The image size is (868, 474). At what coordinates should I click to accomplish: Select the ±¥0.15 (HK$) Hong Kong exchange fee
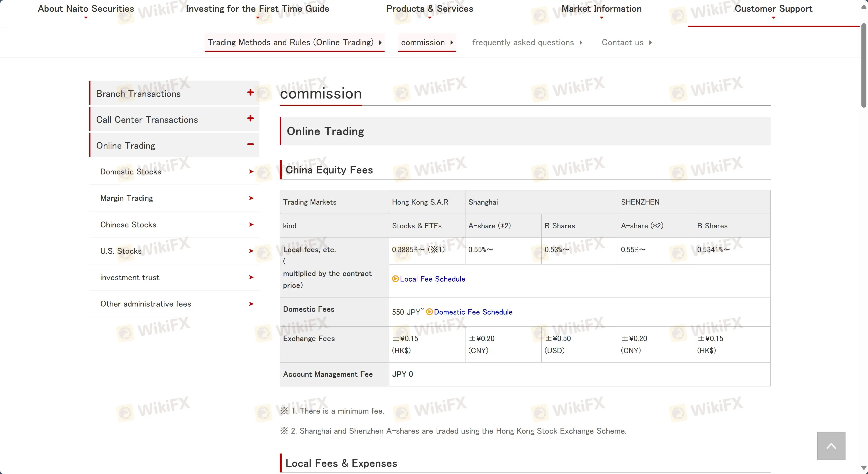[x=427, y=345]
